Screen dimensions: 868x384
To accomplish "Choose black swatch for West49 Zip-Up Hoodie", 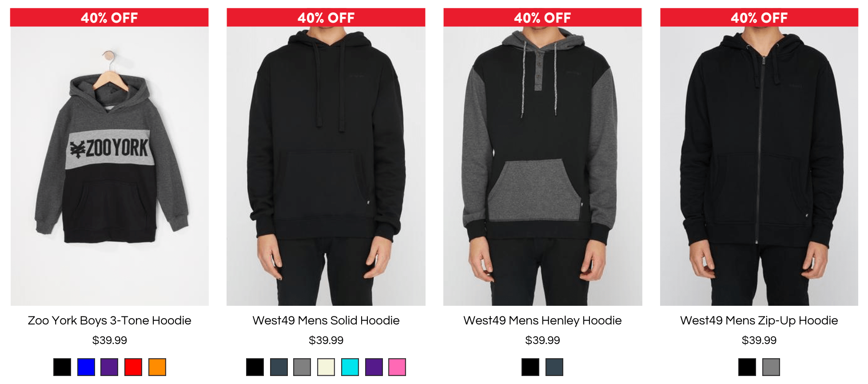I will tap(747, 367).
